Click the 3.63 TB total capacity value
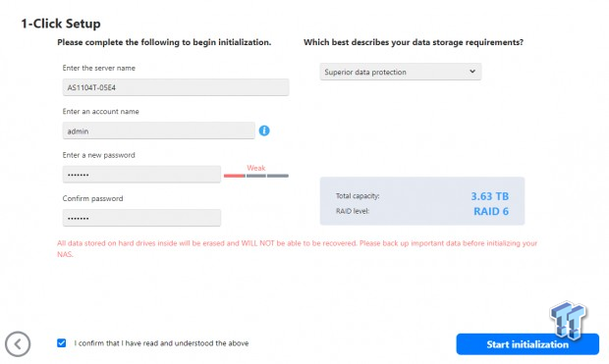609x364 pixels. pyautogui.click(x=490, y=196)
